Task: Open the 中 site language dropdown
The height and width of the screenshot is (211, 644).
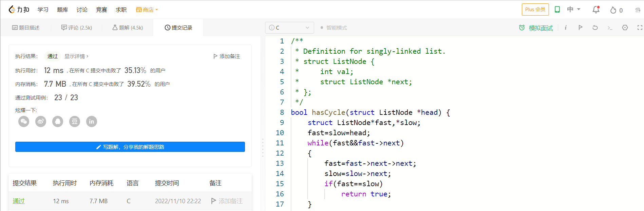Action: [573, 10]
